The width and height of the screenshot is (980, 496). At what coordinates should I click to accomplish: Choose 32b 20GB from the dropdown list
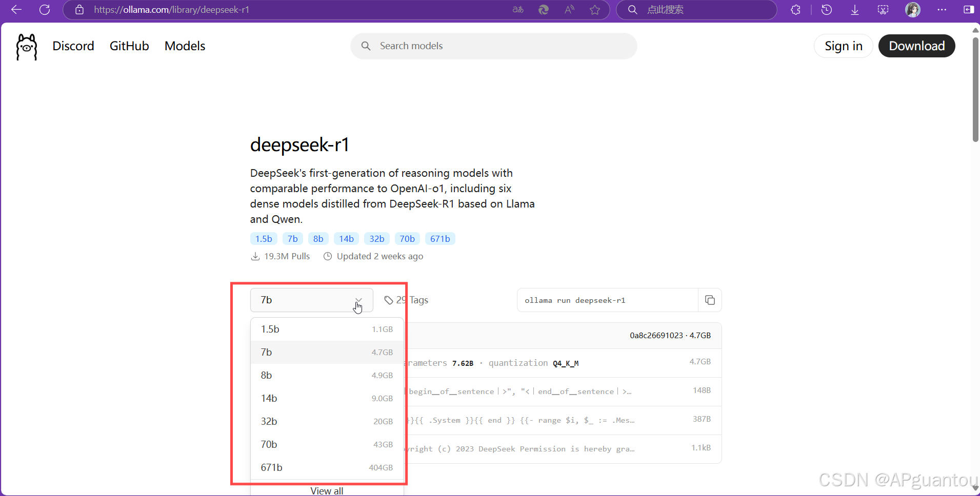327,422
